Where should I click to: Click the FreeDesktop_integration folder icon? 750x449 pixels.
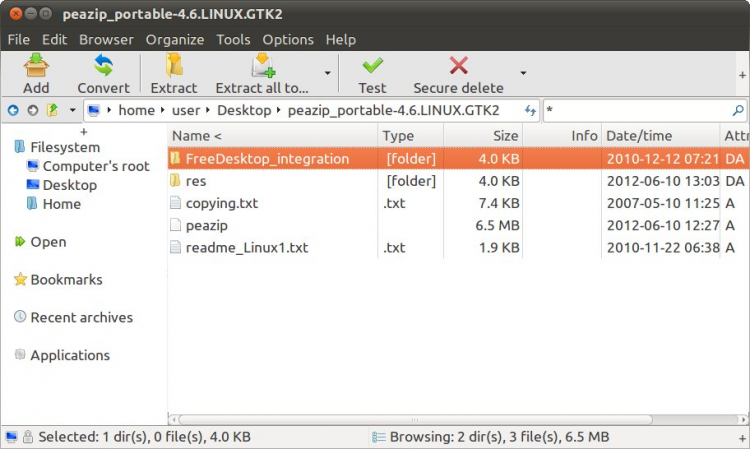click(176, 158)
